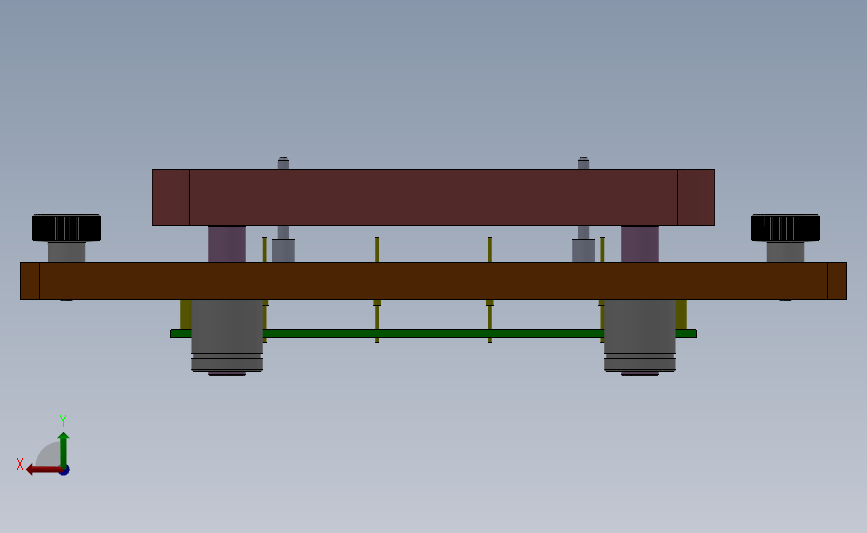This screenshot has height=533, width=867.
Task: Select the left screw protruding above block
Action: pyautogui.click(x=283, y=163)
